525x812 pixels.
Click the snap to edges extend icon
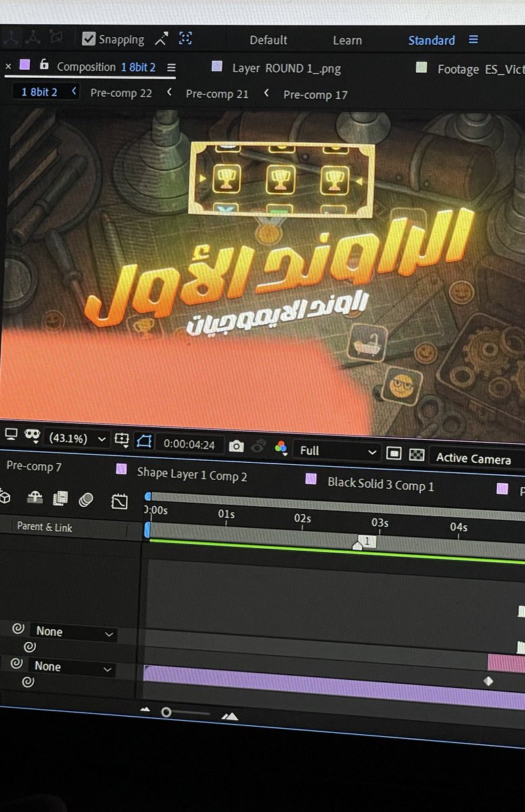click(x=161, y=39)
